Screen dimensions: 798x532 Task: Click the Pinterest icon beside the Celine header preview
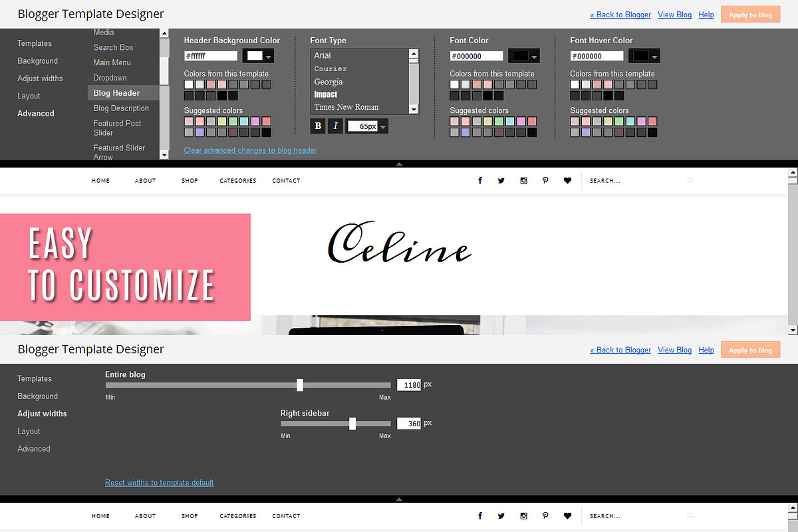tap(545, 180)
